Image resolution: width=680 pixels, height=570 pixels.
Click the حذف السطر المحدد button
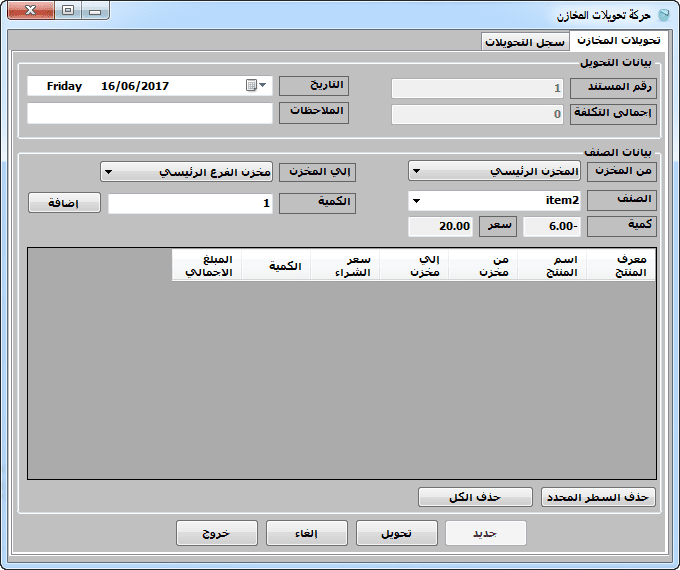coord(598,497)
